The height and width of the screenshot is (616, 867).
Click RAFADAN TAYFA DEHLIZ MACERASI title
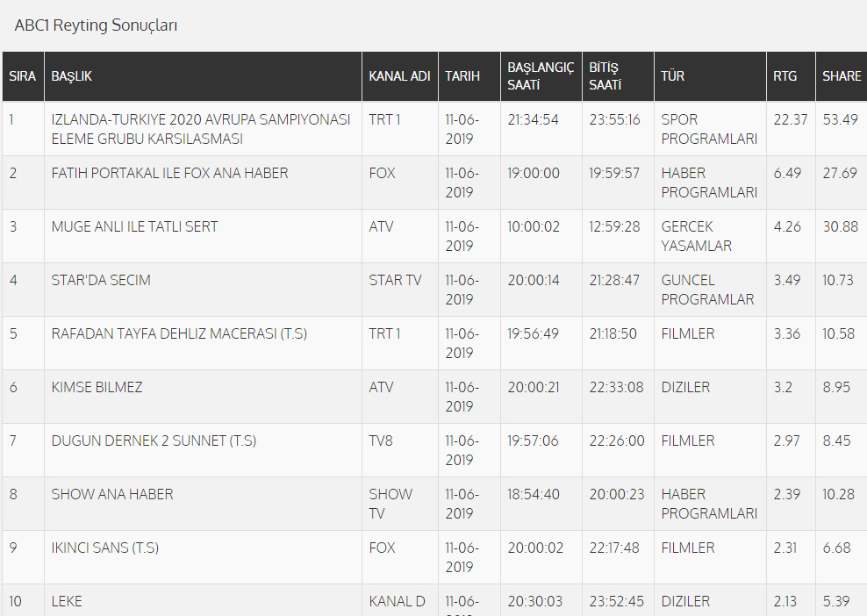[x=179, y=333]
